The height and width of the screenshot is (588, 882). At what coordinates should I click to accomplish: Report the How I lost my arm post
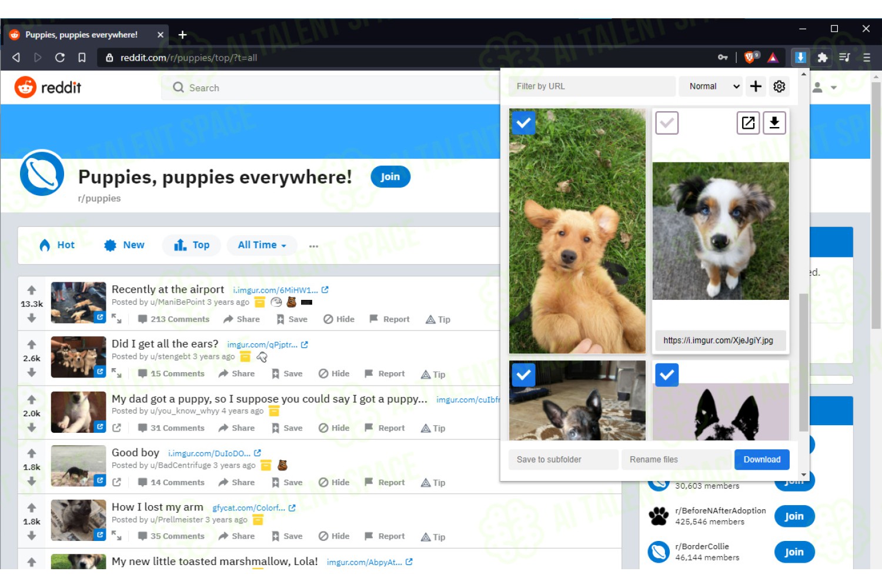(x=385, y=536)
